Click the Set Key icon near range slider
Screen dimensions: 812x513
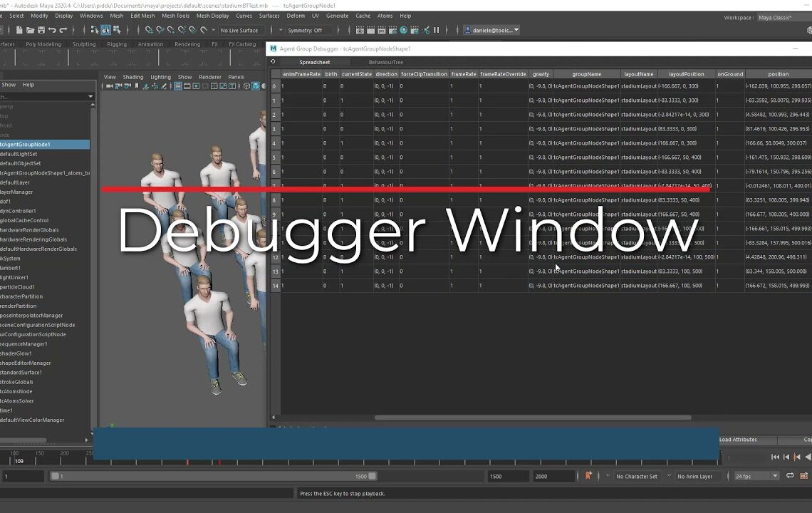[588, 476]
